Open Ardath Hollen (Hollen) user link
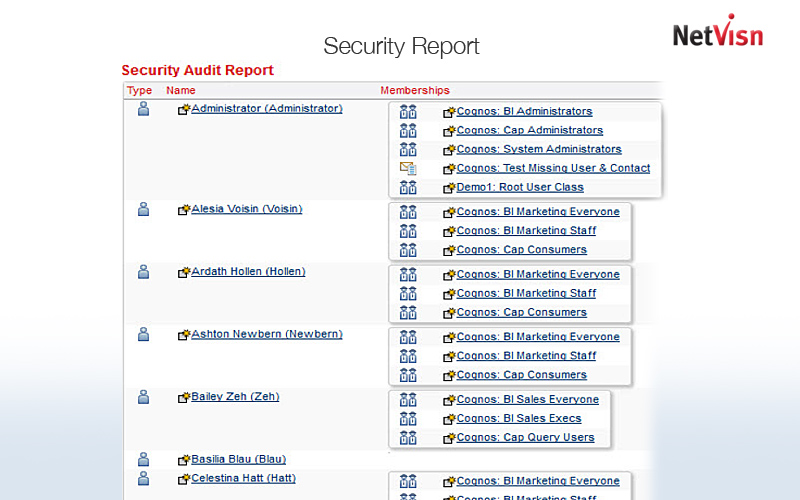The height and width of the screenshot is (500, 800). click(x=248, y=272)
